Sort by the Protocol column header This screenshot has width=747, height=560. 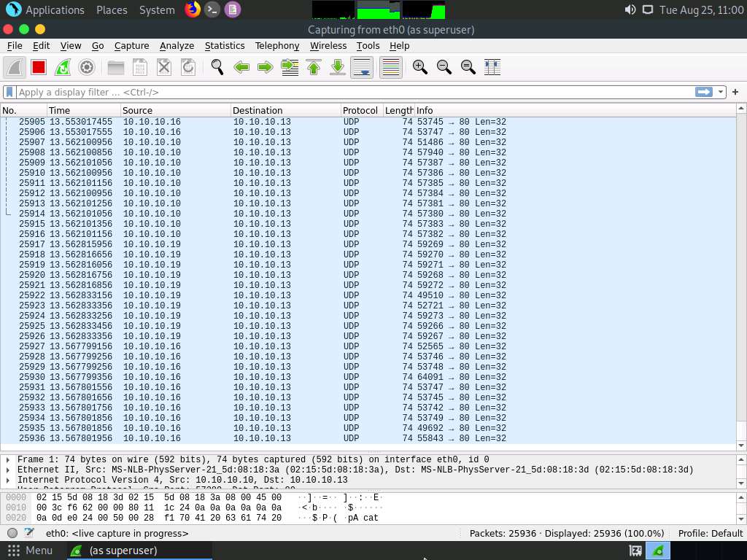tap(362, 111)
